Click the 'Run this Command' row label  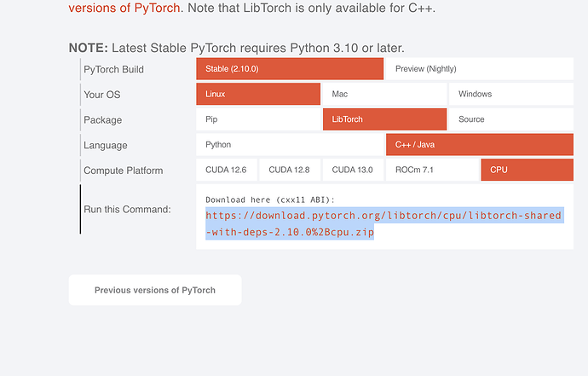(127, 209)
